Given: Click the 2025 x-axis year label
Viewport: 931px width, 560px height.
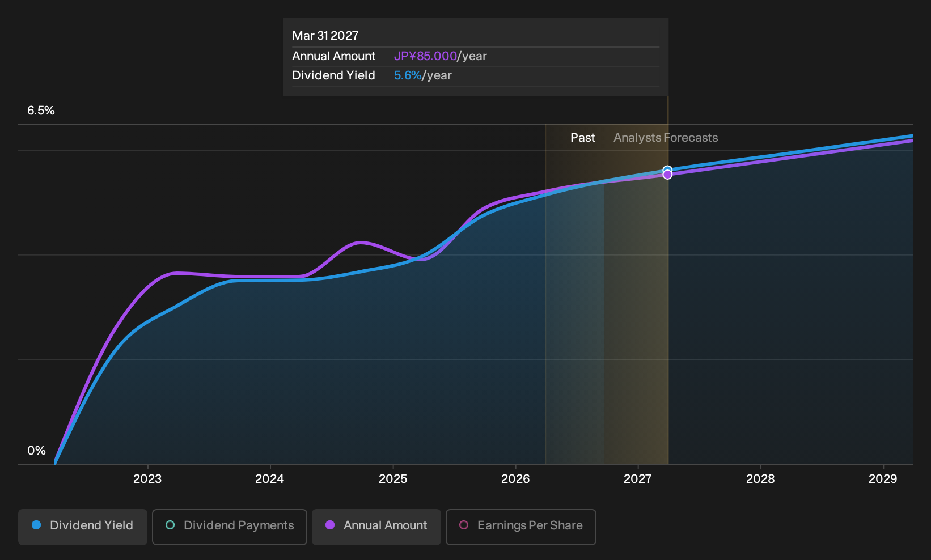Looking at the screenshot, I should click(x=393, y=479).
